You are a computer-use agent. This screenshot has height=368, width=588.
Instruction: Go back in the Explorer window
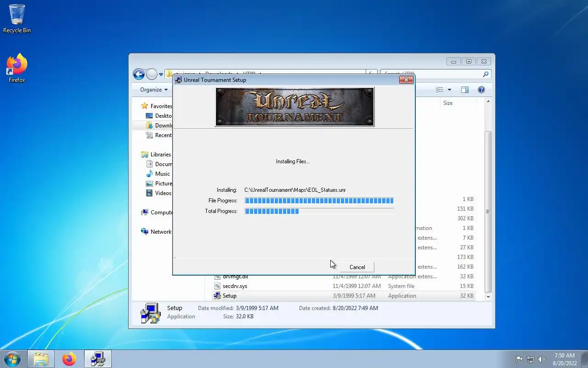point(139,74)
